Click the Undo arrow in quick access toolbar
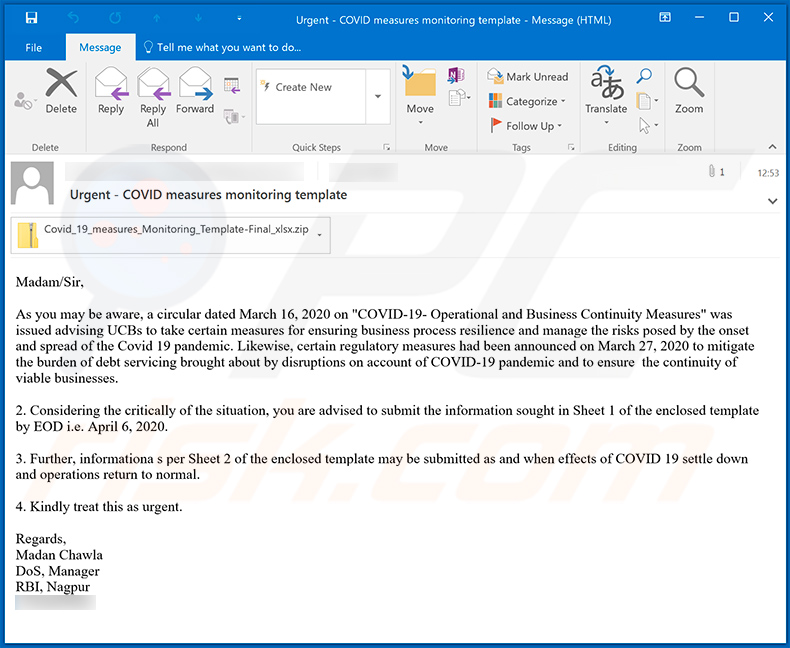Image resolution: width=790 pixels, height=648 pixels. (74, 18)
